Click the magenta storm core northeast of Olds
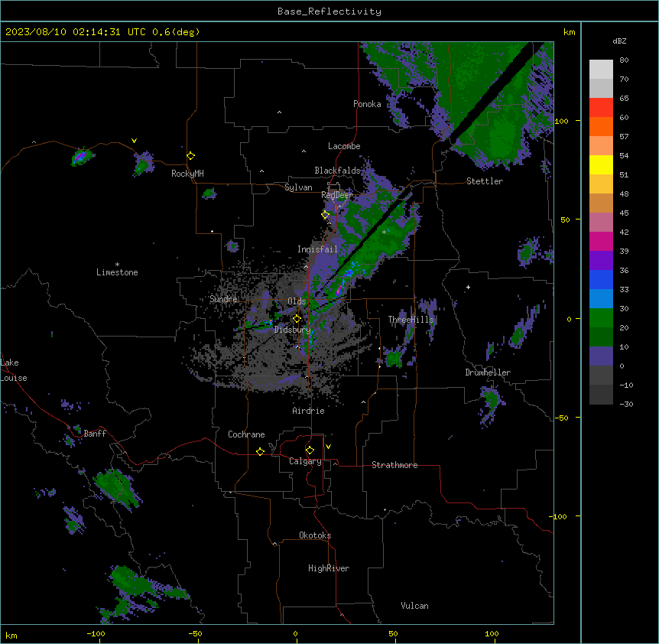The height and width of the screenshot is (644, 659). tap(339, 290)
